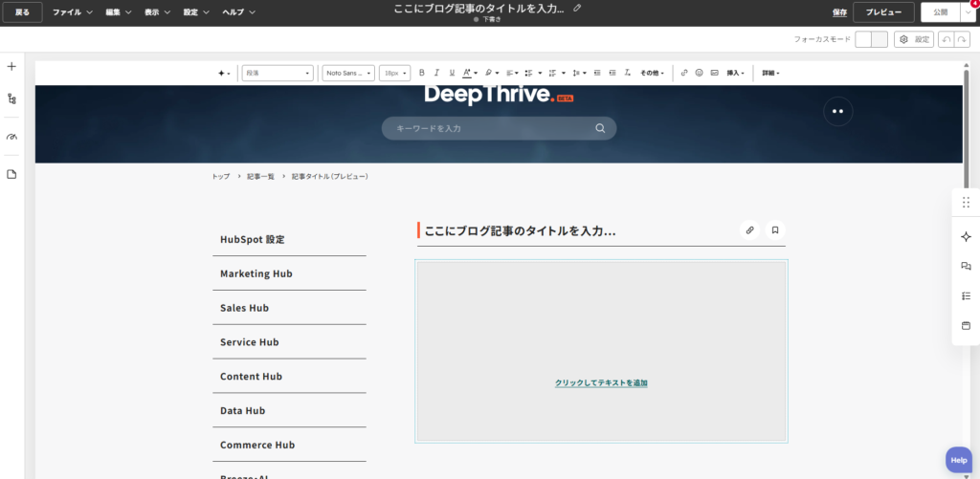The image size is (980, 479).
Task: Click the blog title heading field
Action: tap(520, 230)
